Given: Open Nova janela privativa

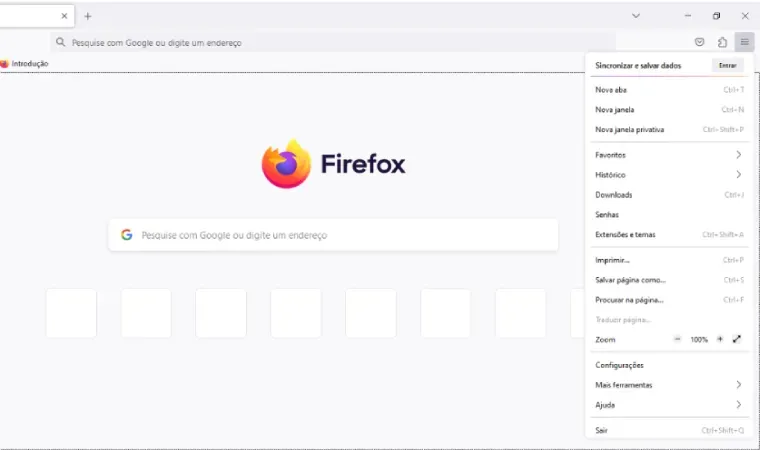Looking at the screenshot, I should pyautogui.click(x=669, y=129).
